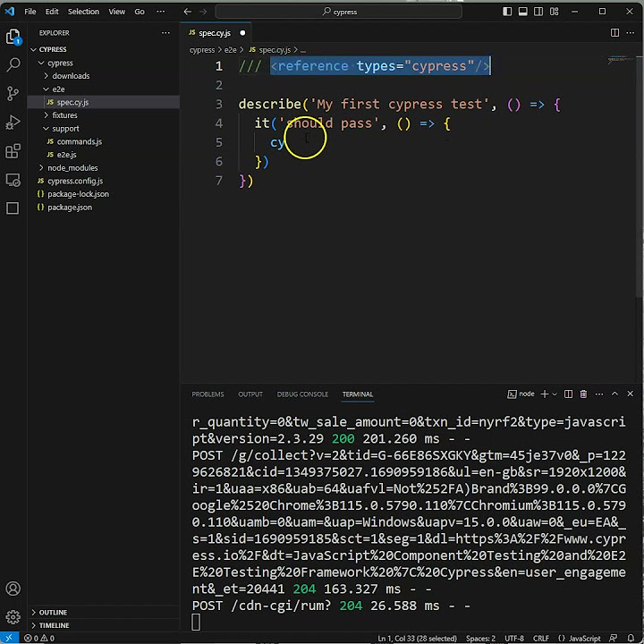Select the spec.cy.js editor tab
Screen dimensions: 644x644
click(216, 33)
